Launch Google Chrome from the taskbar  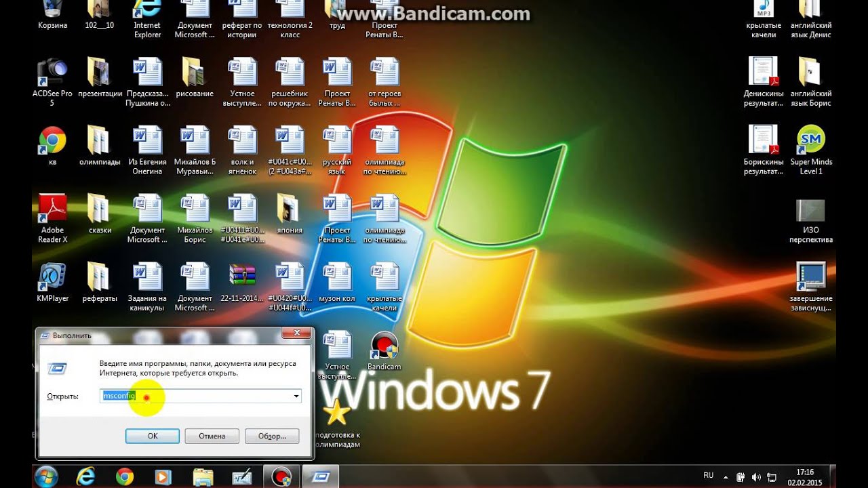click(x=125, y=477)
